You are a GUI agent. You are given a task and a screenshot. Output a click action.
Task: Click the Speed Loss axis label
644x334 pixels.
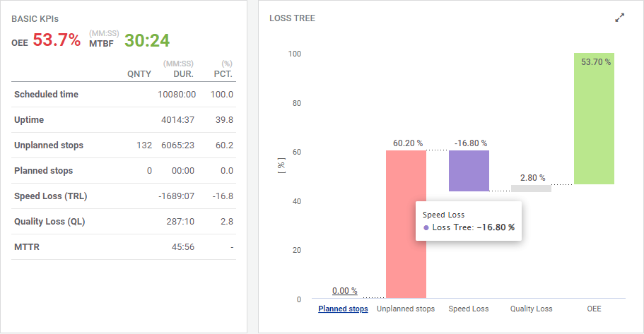click(x=469, y=309)
